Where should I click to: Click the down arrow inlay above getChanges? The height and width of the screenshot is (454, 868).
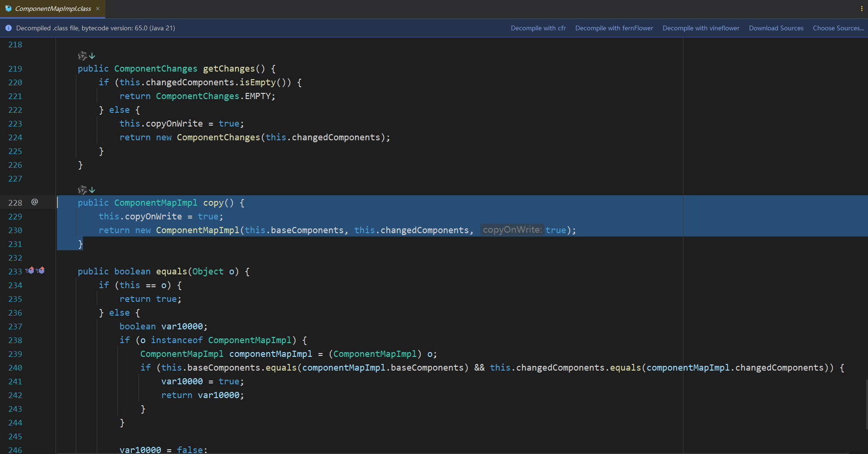(92, 56)
